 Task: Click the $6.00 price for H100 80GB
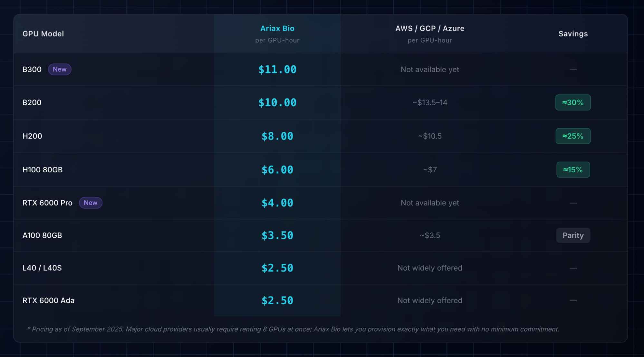click(x=277, y=169)
